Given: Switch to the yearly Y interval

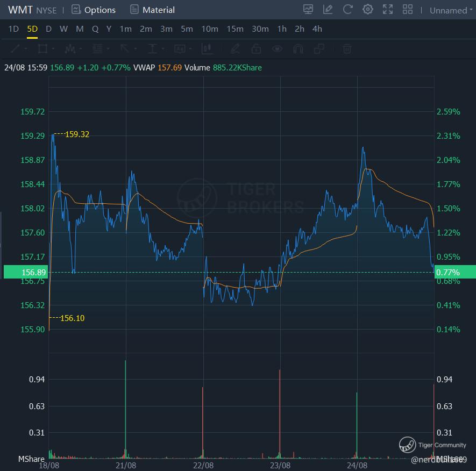Looking at the screenshot, I should pos(109,29).
